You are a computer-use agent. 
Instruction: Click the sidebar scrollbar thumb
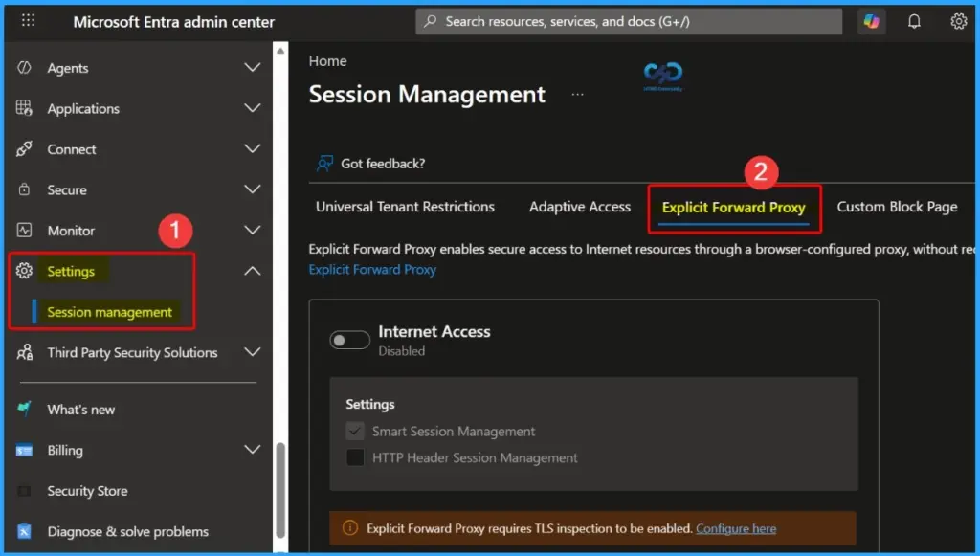(280, 490)
